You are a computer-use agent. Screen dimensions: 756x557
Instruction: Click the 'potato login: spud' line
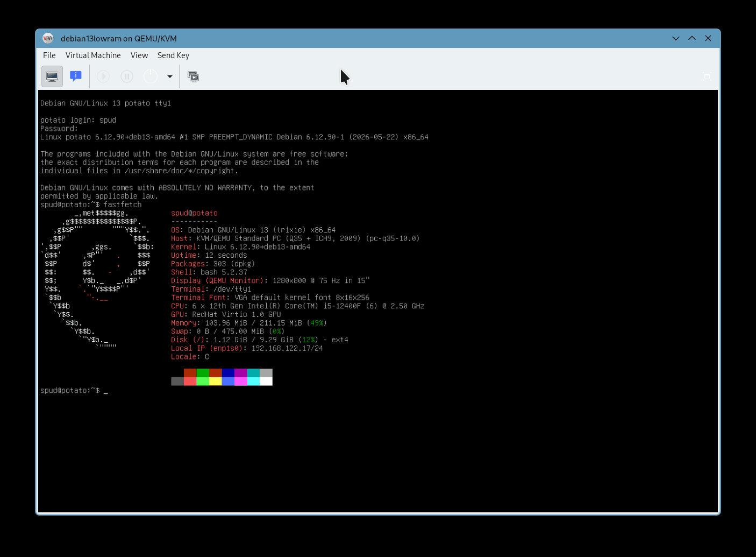pyautogui.click(x=78, y=120)
